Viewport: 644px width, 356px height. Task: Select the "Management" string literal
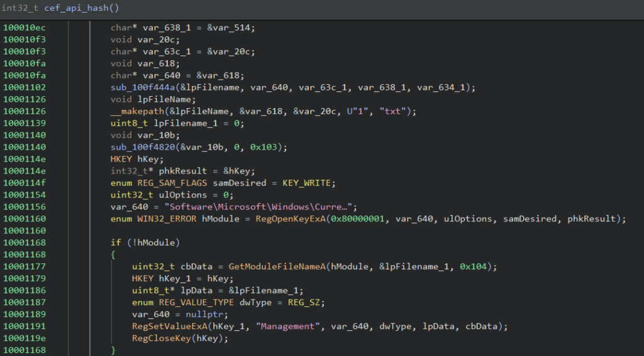(x=287, y=326)
